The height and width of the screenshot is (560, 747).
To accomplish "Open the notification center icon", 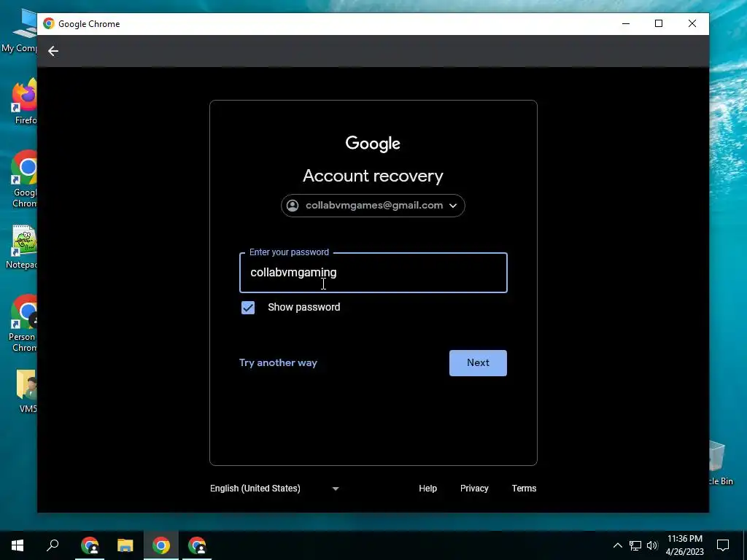I will pos(723,545).
